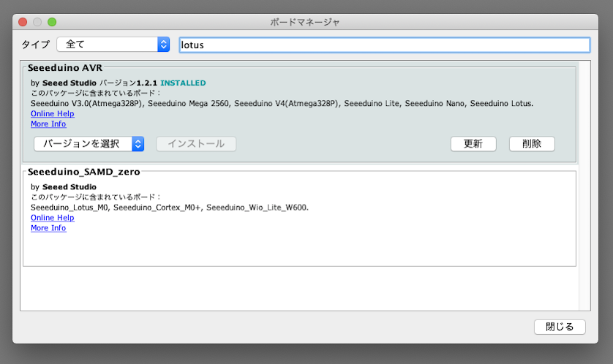This screenshot has height=364, width=613.
Task: Click the gray minimize window button
Action: pyautogui.click(x=37, y=22)
